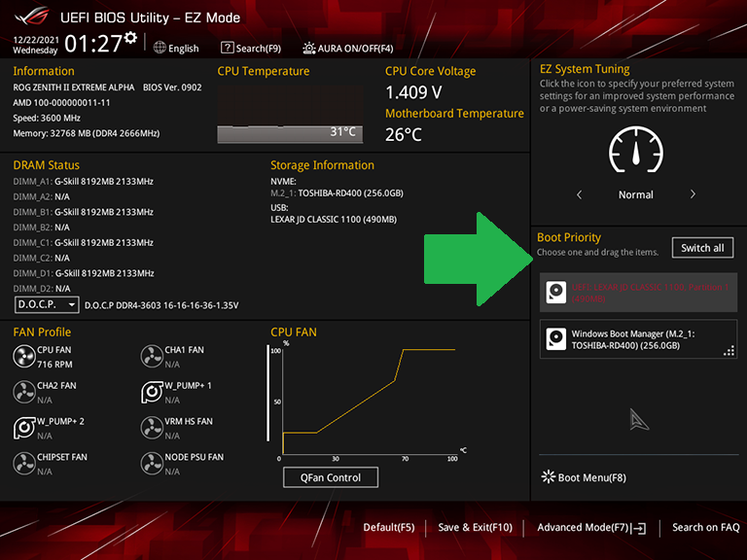Click the Switch all button
The width and height of the screenshot is (747, 560).
click(702, 248)
